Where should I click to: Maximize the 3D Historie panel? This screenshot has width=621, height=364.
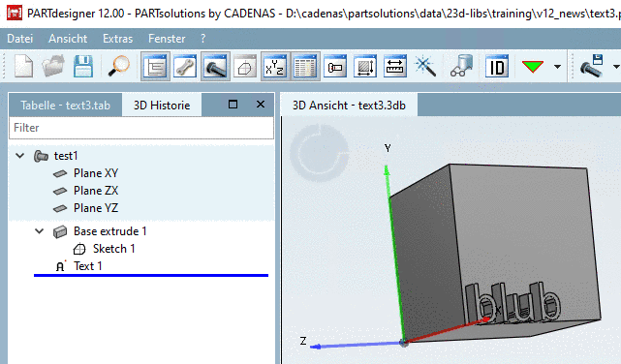[233, 104]
